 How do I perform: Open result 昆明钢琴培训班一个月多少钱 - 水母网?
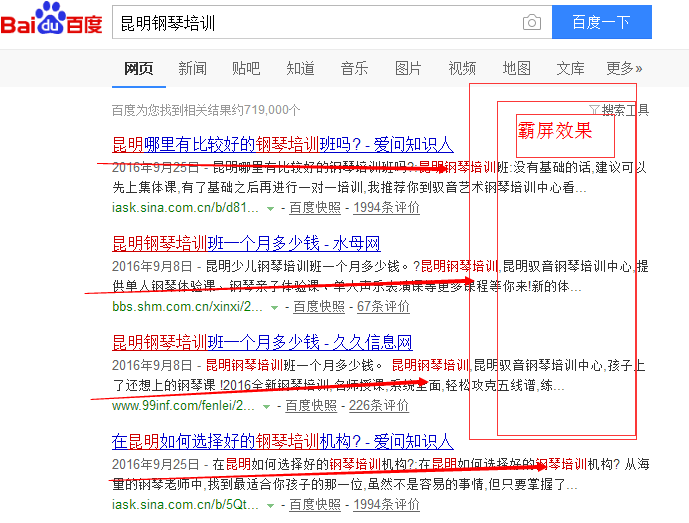[246, 243]
